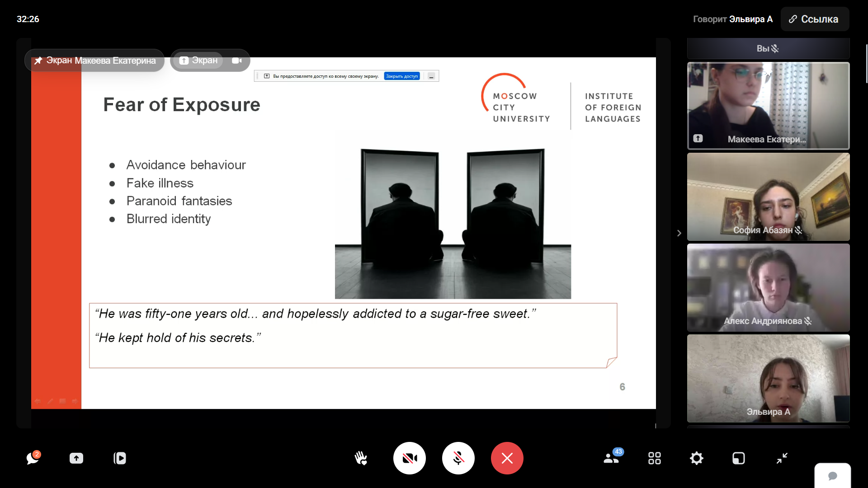Click the quote 'He kept hold of his secrets.'

click(x=178, y=338)
